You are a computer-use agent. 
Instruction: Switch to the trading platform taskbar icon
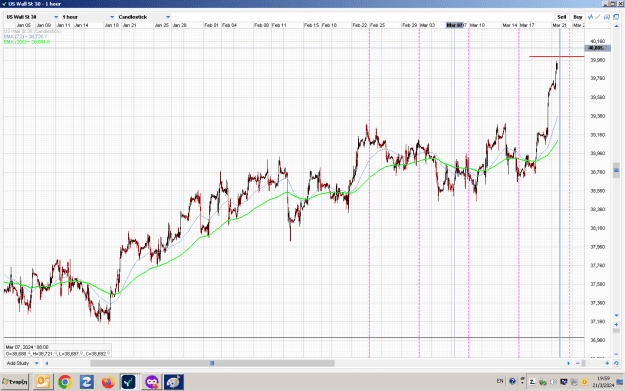tap(129, 382)
